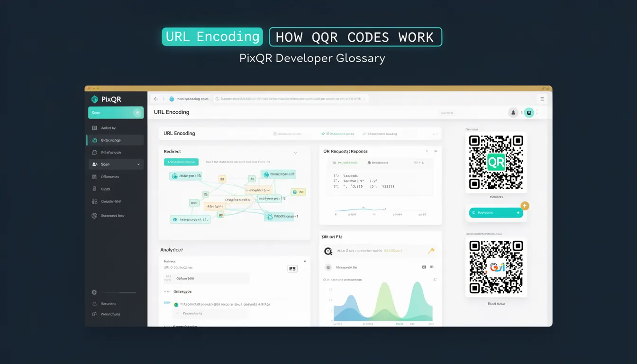This screenshot has width=637, height=364.
Task: Expand the Scan sidebar item chevron
Action: tap(138, 164)
